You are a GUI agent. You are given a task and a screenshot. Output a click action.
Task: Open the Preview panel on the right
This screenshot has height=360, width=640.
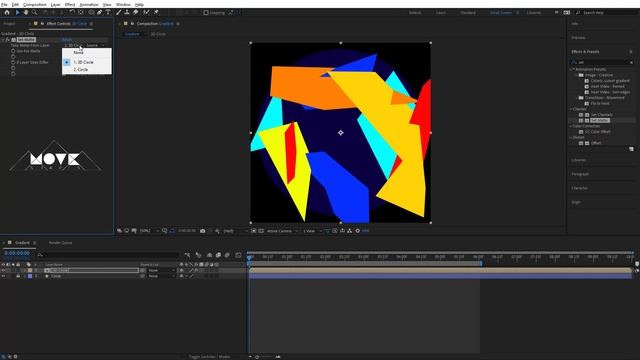coord(578,38)
